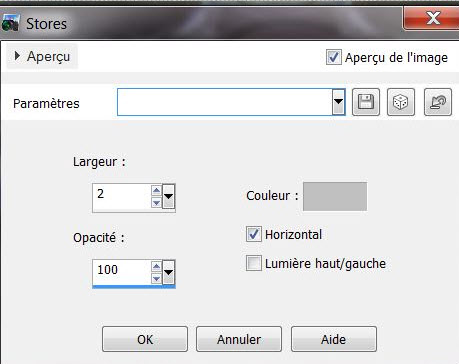Click the OK button
This screenshot has height=364, width=459.
145,339
